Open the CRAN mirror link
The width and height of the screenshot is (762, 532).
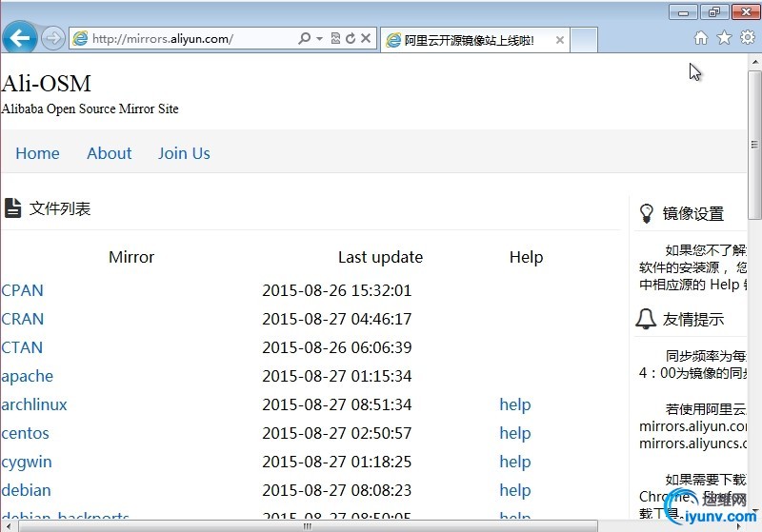click(x=22, y=319)
